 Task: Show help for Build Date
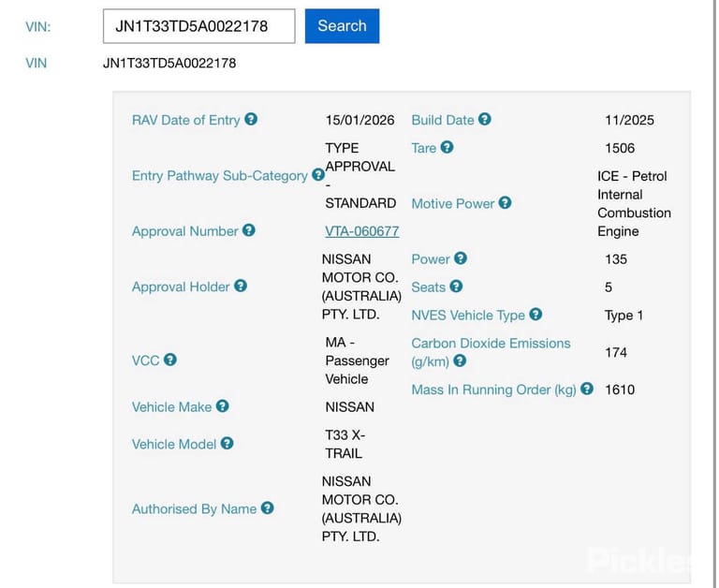point(485,119)
